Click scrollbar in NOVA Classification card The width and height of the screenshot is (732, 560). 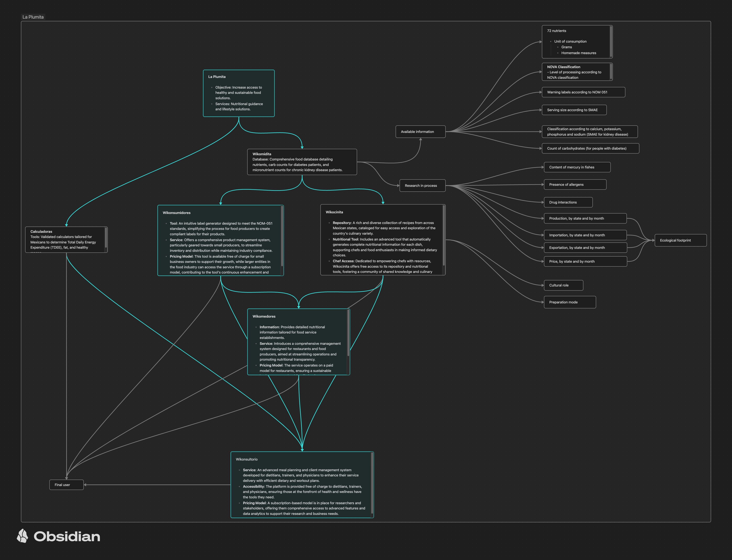coord(611,71)
